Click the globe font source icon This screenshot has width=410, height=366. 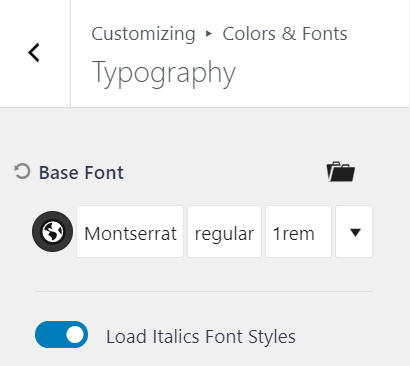(52, 231)
